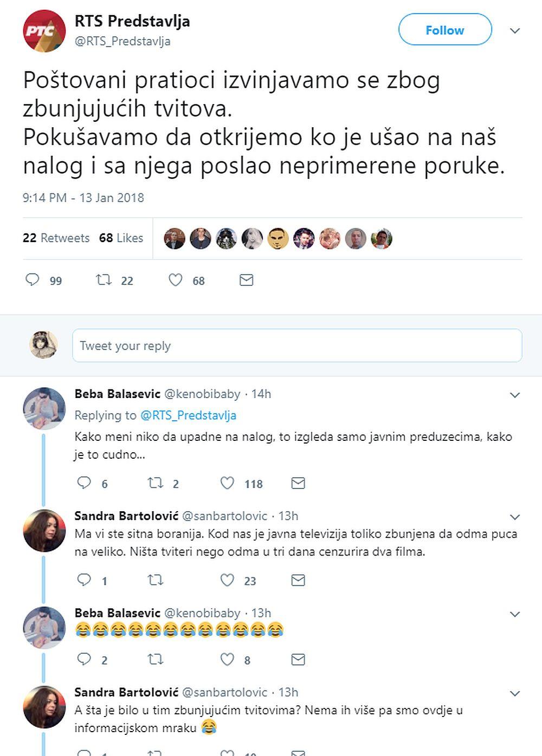Open the @RTS_Predstavlja mention link
542x756 pixels.
pos(189,415)
